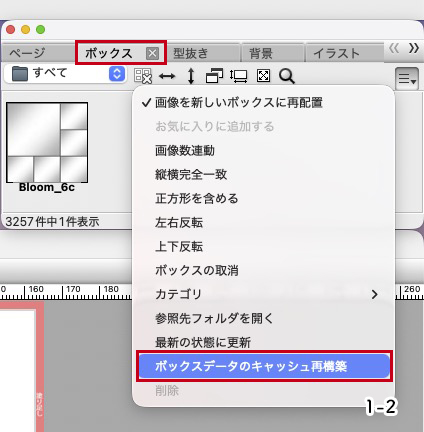Click the yellow minimize window button
The height and width of the screenshot is (432, 424).
pos(26,30)
